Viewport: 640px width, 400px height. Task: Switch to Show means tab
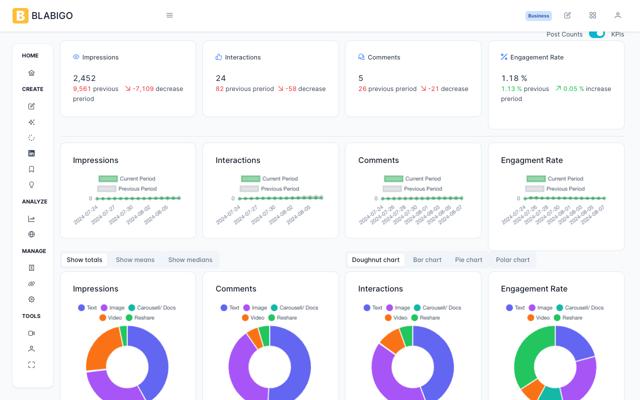[135, 260]
